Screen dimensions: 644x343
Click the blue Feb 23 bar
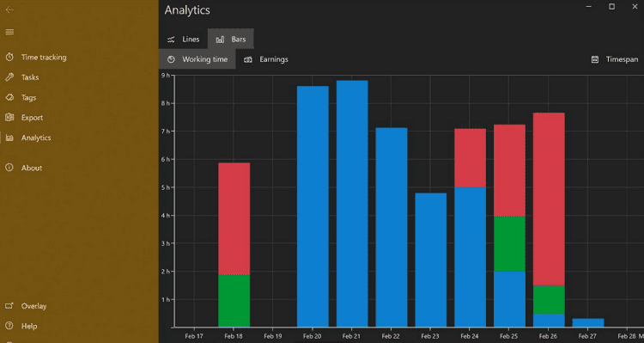(431, 260)
